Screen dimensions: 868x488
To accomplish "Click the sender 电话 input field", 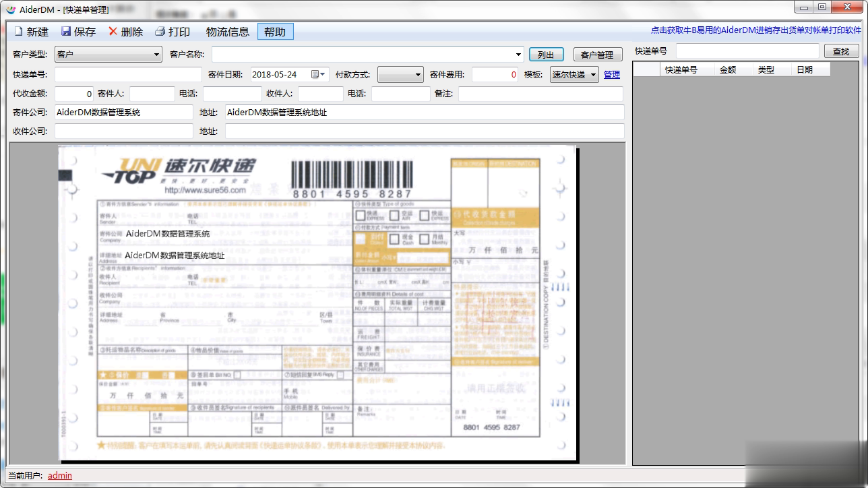I will pyautogui.click(x=232, y=94).
